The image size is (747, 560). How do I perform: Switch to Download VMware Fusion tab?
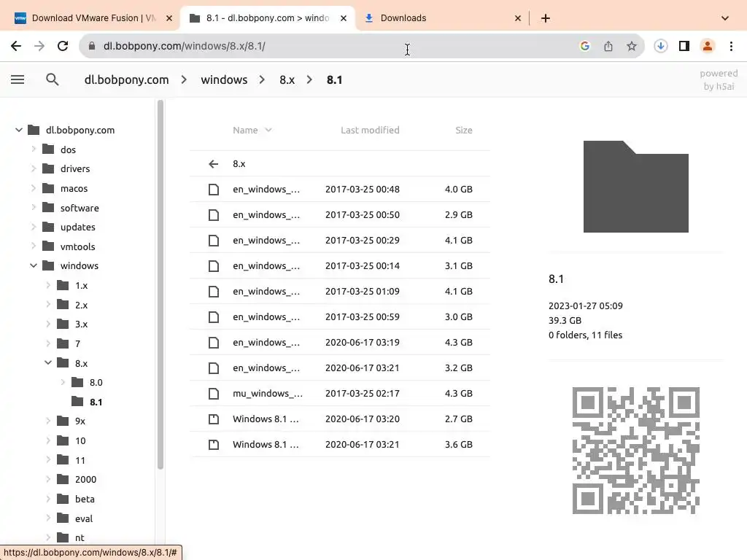93,18
